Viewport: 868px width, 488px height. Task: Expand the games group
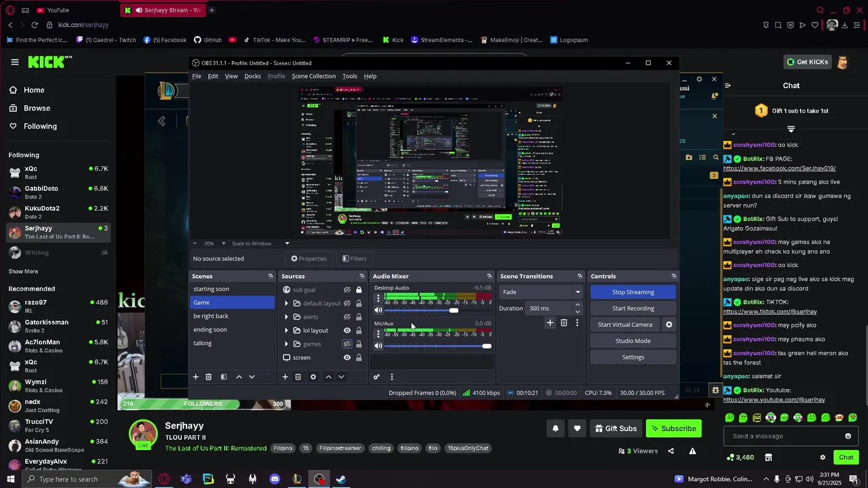click(286, 344)
